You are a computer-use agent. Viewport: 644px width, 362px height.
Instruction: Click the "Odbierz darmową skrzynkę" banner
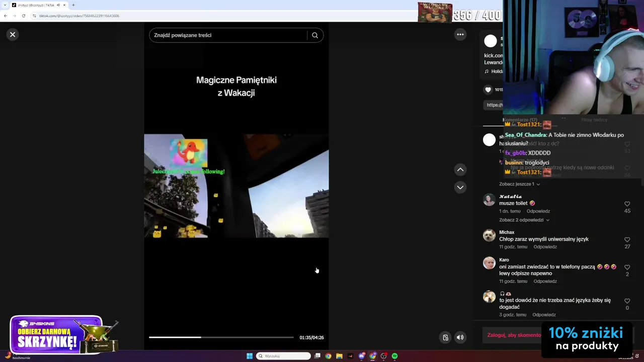(64, 335)
